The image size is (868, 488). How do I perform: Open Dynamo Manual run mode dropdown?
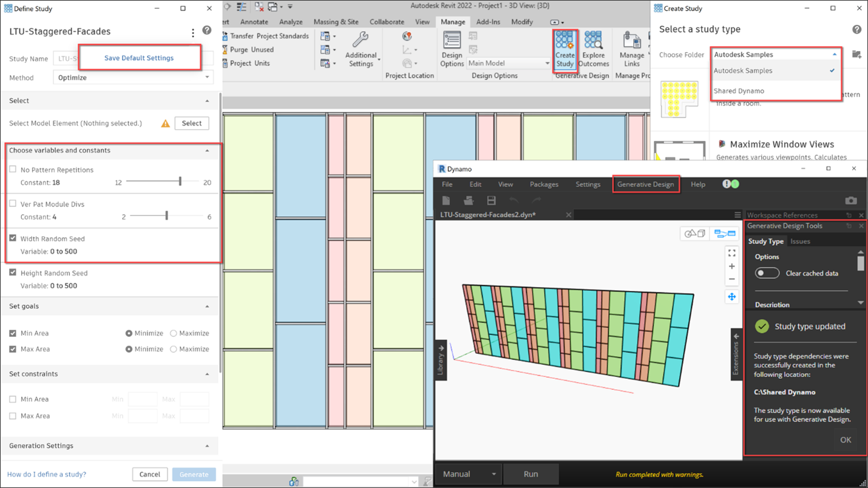point(469,474)
